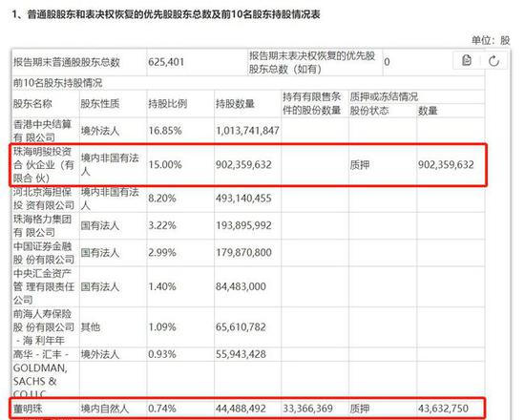The height and width of the screenshot is (420, 525).
Task: Select header '质押或冻结情况'
Action: (384, 96)
